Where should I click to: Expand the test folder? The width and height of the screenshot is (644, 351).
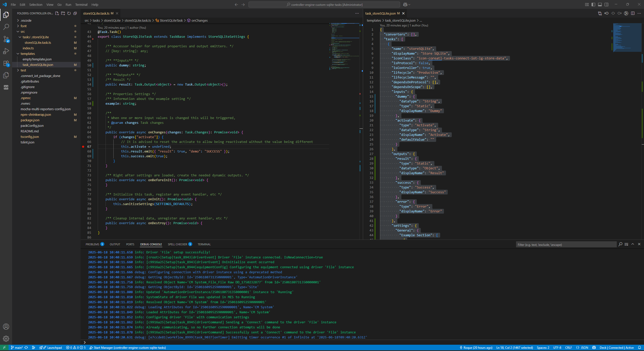tap(23, 70)
